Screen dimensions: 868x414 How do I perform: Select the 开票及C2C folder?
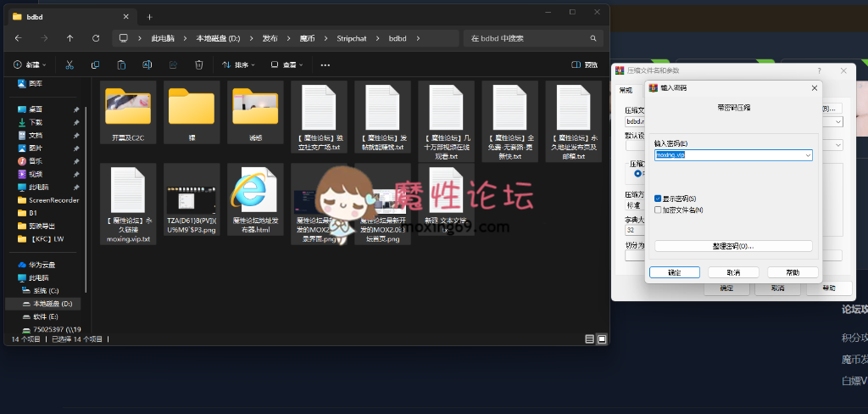click(x=128, y=113)
